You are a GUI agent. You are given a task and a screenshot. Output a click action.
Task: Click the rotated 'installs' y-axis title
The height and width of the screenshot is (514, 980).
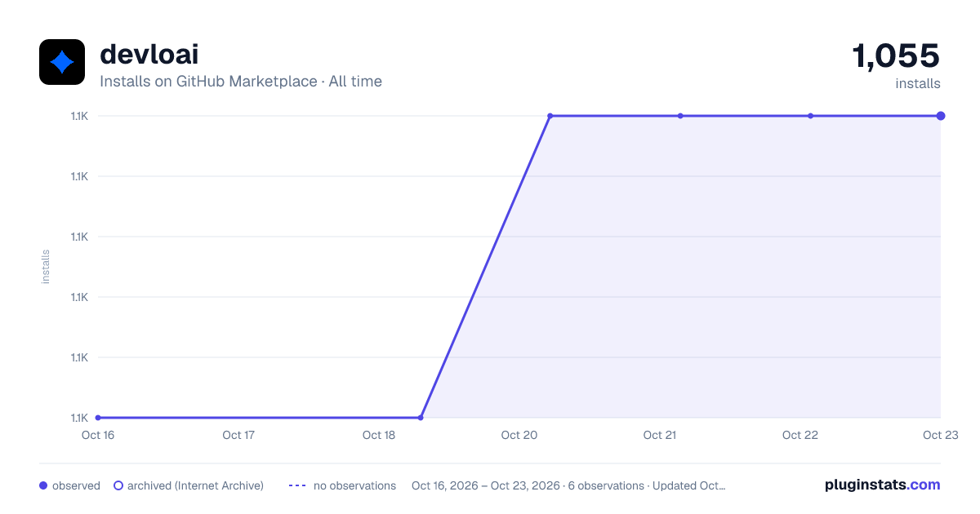pyautogui.click(x=46, y=267)
